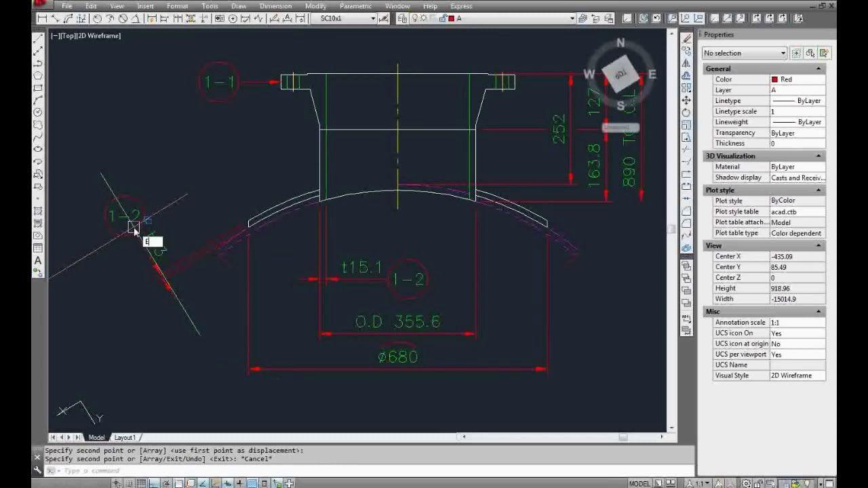
Task: Toggle PICKADD in Properties panel
Action: click(x=797, y=53)
